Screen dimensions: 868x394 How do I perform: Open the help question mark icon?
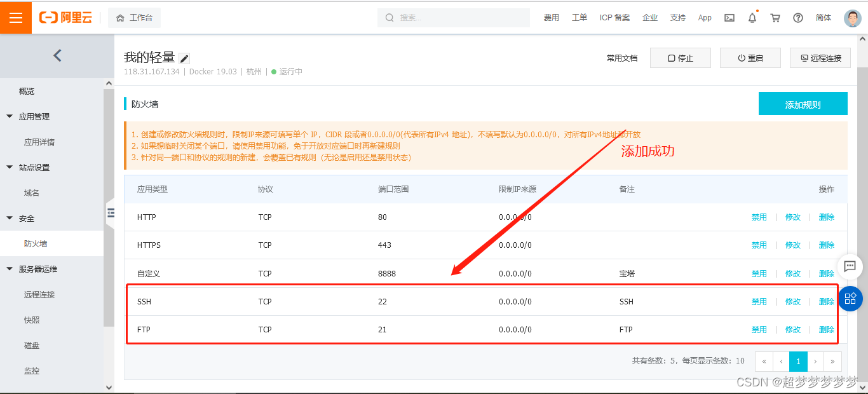798,18
